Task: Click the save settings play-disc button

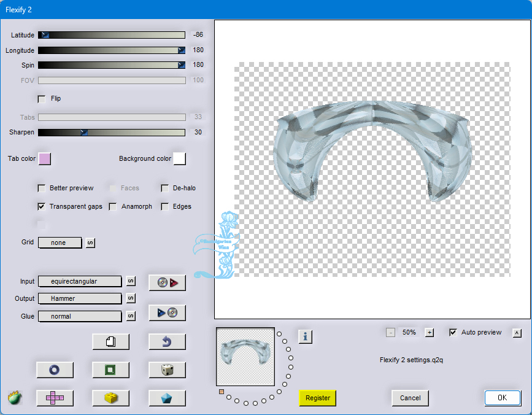Action: pyautogui.click(x=168, y=312)
